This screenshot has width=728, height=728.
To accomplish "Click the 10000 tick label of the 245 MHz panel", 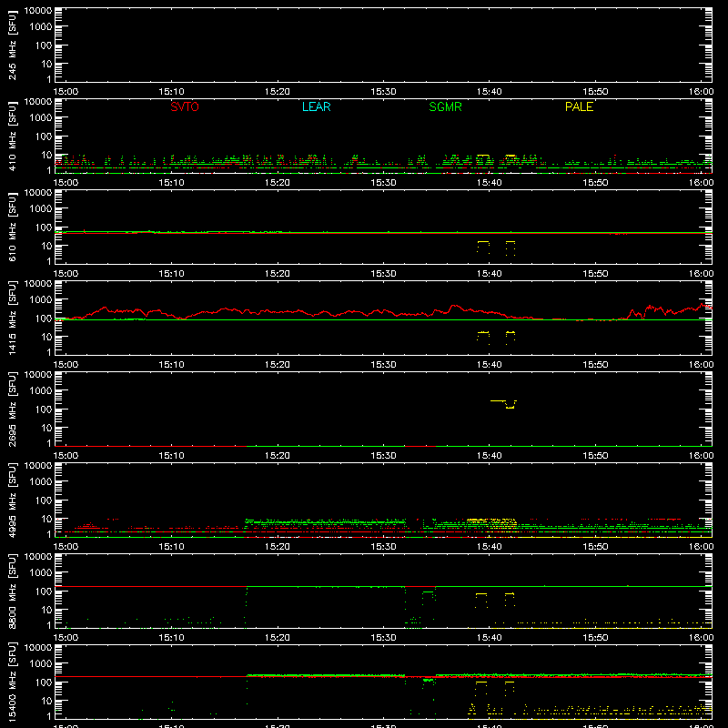I will (38, 11).
